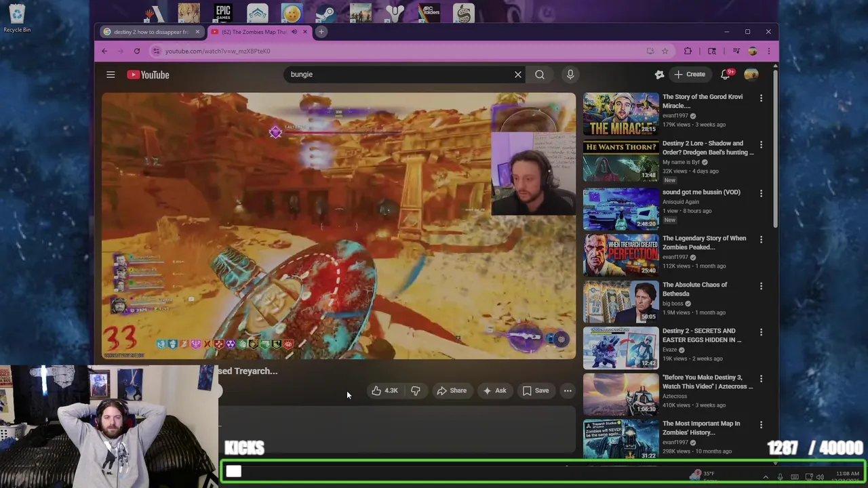Open options for 'Absolute Chaos of Bethesda'
The image size is (868, 488).
(x=761, y=286)
